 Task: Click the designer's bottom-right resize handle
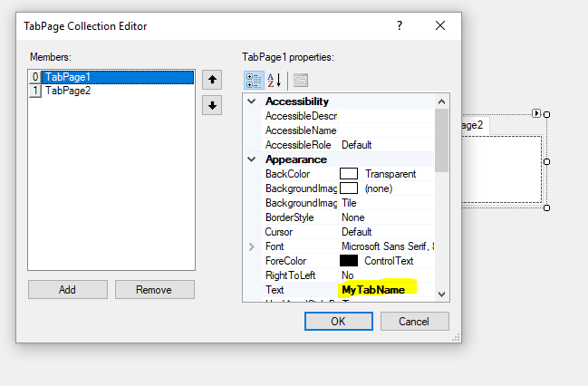546,207
